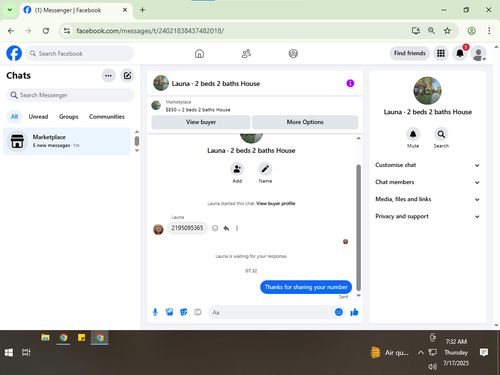
Task: Open Sticky Notes from taskbar
Action: [x=81, y=338]
